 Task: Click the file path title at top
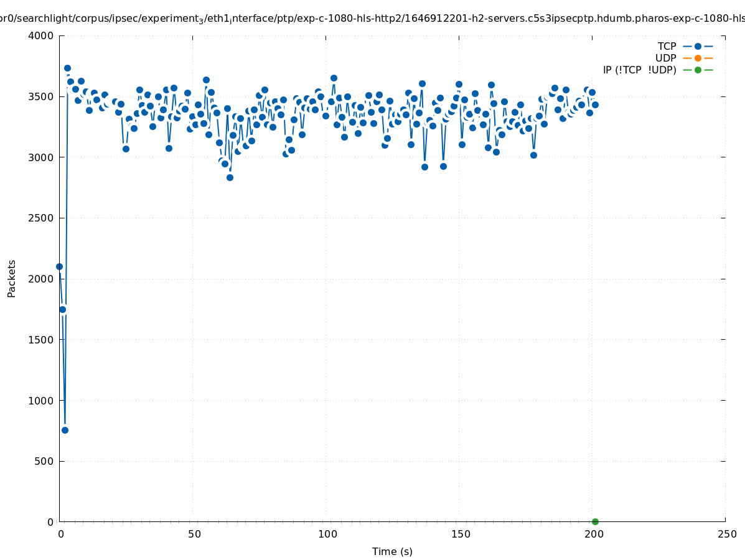tap(372, 18)
